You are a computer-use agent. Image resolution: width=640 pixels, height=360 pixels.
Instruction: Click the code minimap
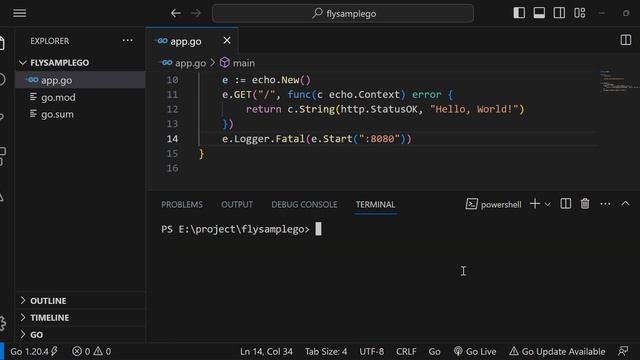(x=619, y=82)
